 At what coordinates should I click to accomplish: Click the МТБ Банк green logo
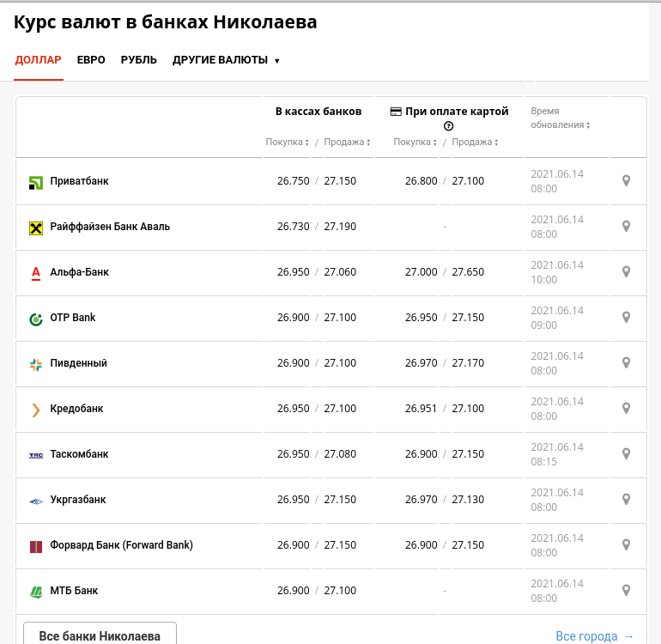pyautogui.click(x=36, y=592)
